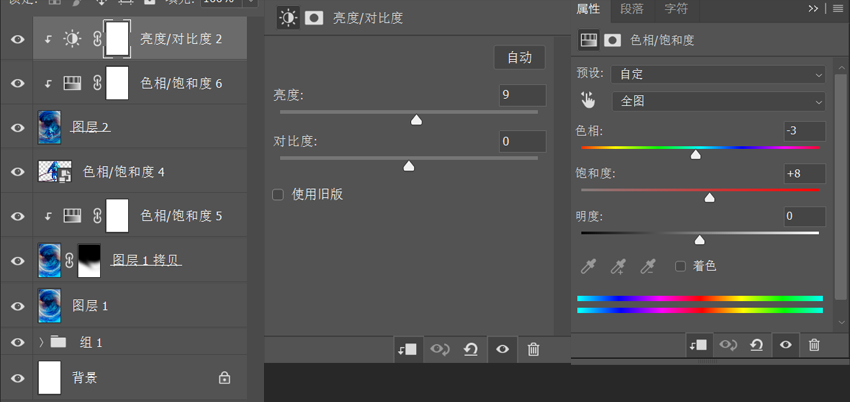Switch to the 字符 tab
Screen dimensions: 850x402
[x=676, y=9]
